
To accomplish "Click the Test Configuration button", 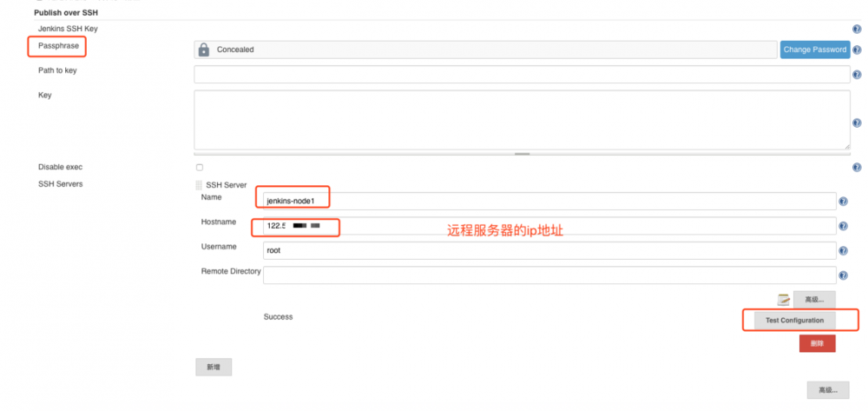I will (x=794, y=321).
